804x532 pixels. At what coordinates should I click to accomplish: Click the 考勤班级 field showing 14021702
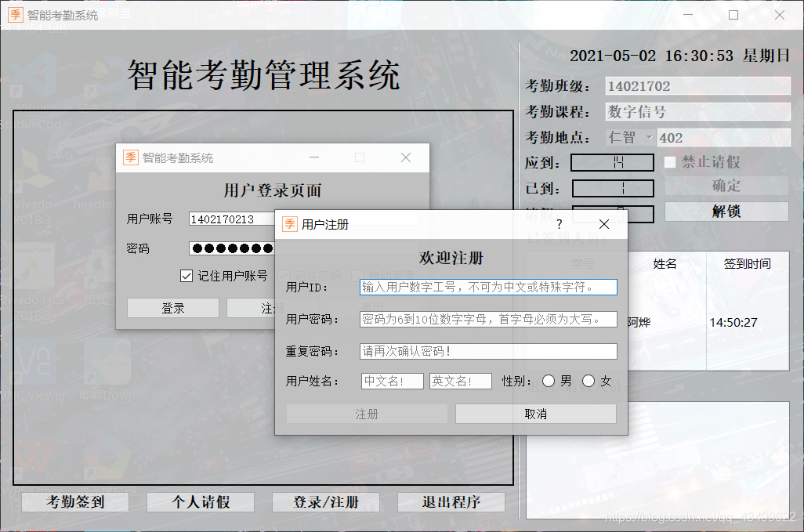coord(698,86)
